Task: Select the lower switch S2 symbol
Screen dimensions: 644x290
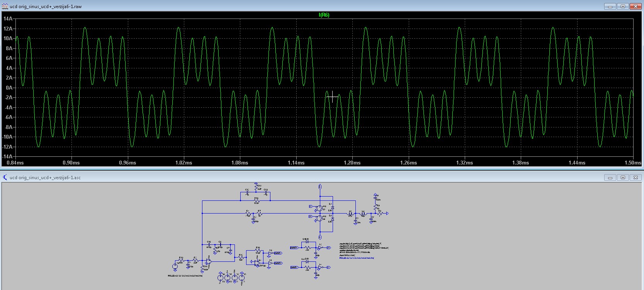Action: [319, 219]
